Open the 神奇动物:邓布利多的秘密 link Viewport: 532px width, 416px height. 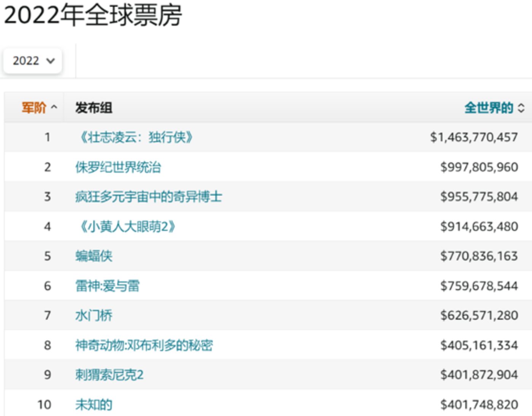click(x=144, y=345)
